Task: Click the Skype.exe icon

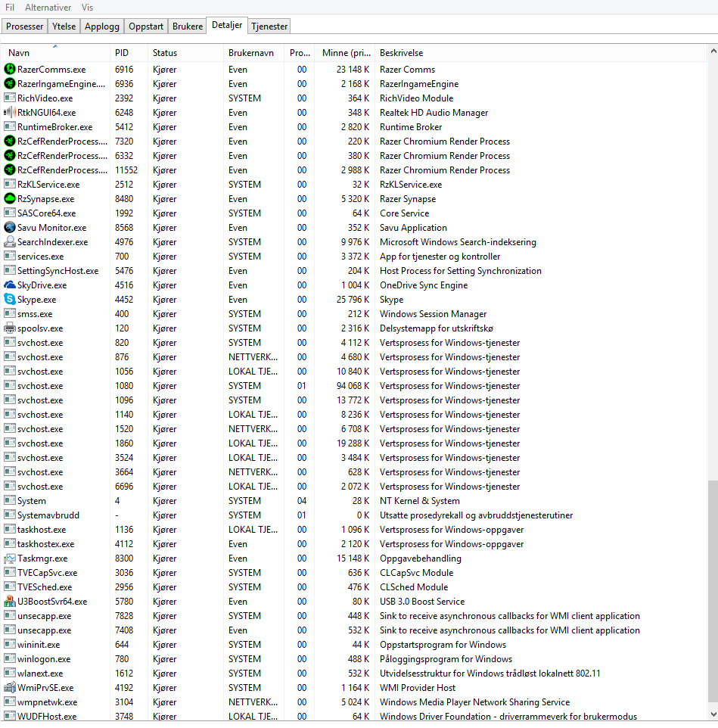Action: point(10,300)
